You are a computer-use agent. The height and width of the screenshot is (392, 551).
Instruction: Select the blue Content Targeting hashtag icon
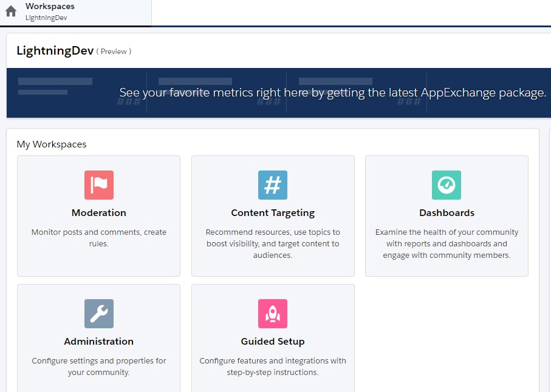pos(273,185)
